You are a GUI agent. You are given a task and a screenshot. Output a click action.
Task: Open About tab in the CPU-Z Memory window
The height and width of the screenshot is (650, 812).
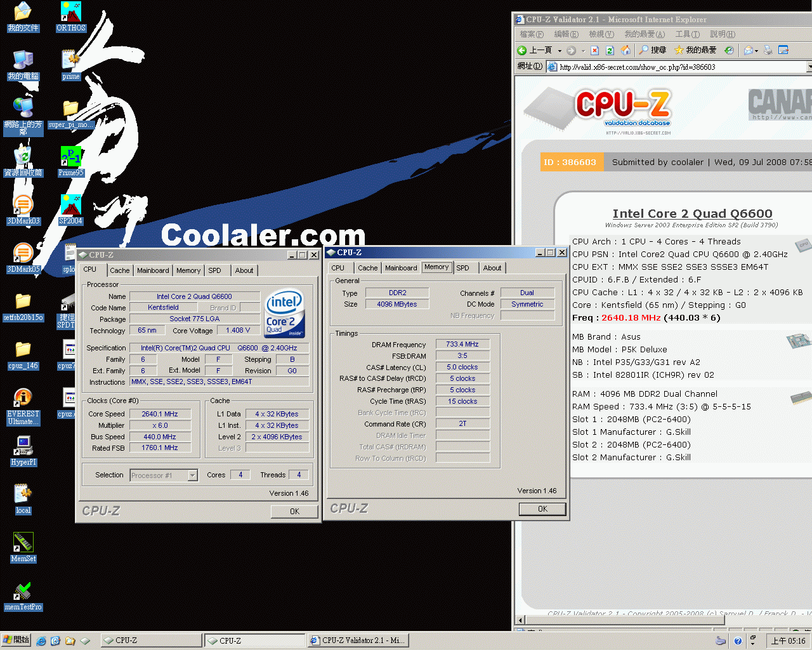tap(492, 268)
